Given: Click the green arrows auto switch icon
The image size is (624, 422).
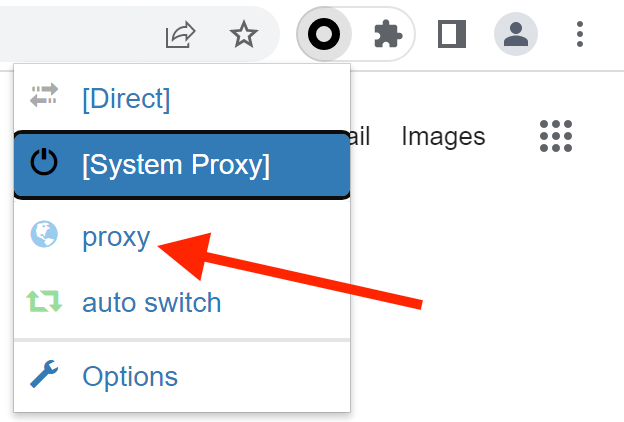Looking at the screenshot, I should point(45,301).
